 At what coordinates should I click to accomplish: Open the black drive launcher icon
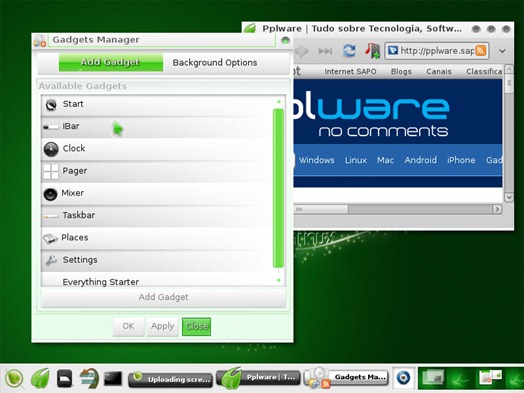point(64,378)
